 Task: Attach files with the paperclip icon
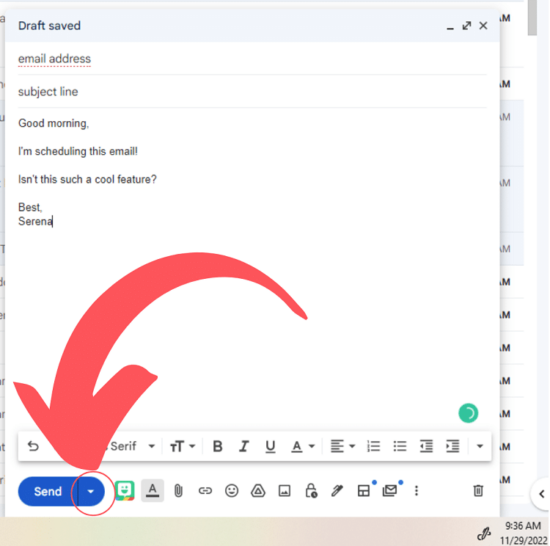pyautogui.click(x=179, y=491)
